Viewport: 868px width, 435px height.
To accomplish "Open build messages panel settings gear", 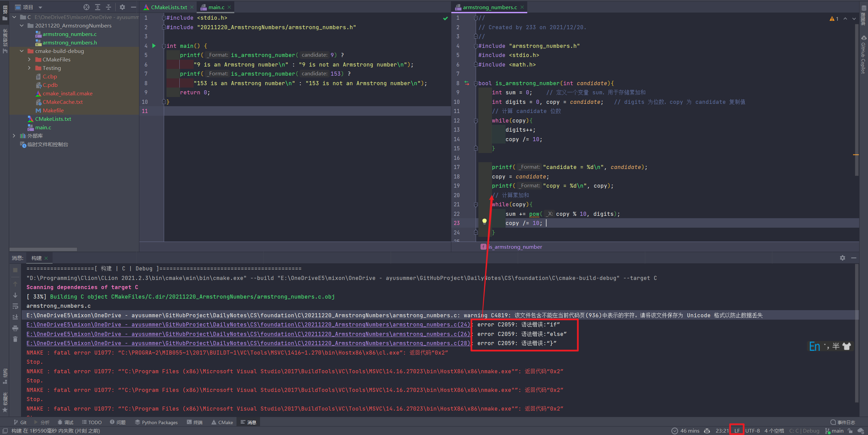I will 843,258.
